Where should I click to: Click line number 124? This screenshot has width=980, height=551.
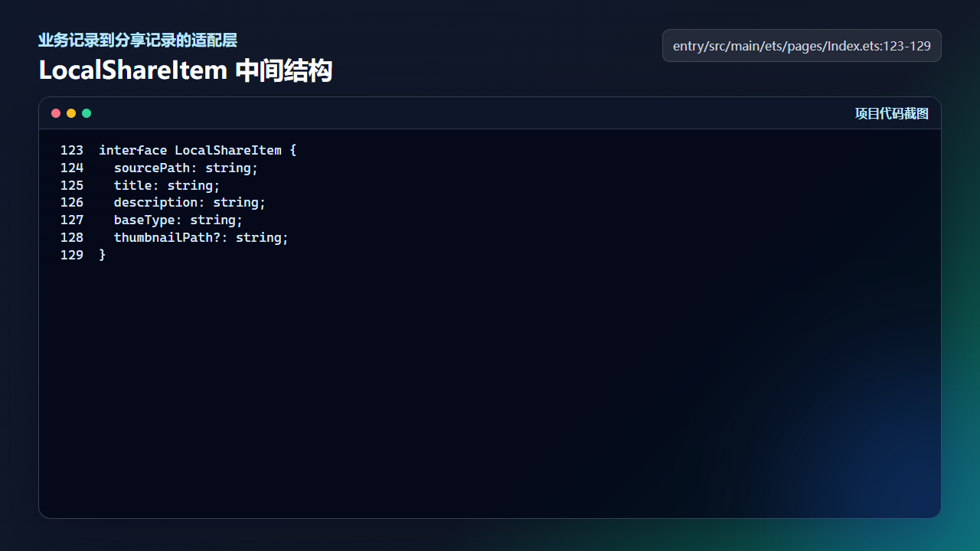[72, 168]
